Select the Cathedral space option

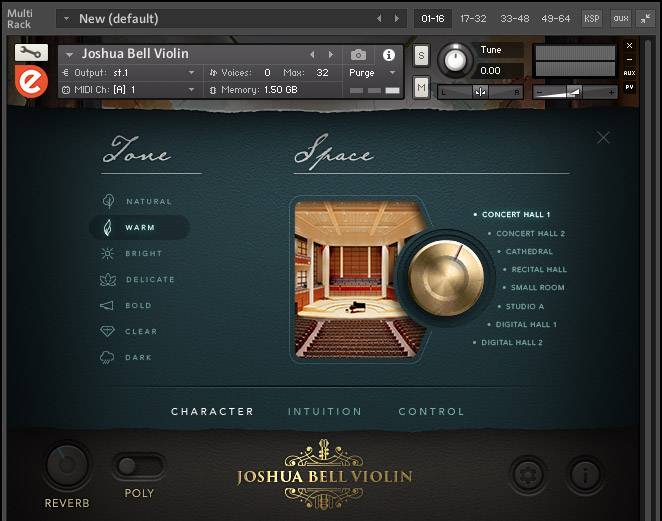528,252
